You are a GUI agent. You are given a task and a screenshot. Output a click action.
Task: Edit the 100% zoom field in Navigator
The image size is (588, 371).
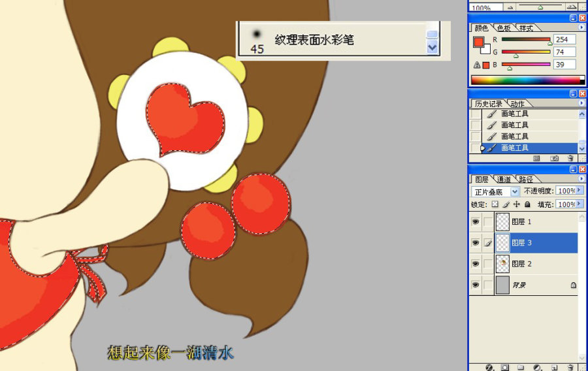point(486,7)
